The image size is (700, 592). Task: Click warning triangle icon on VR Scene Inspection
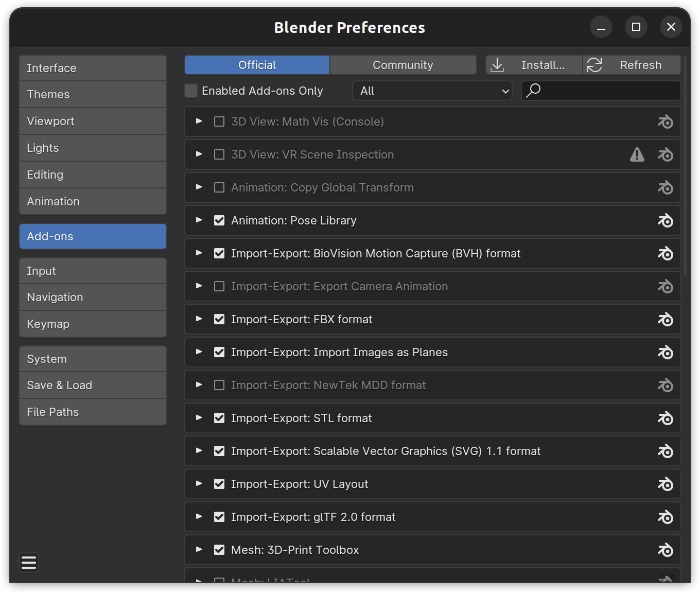(637, 154)
